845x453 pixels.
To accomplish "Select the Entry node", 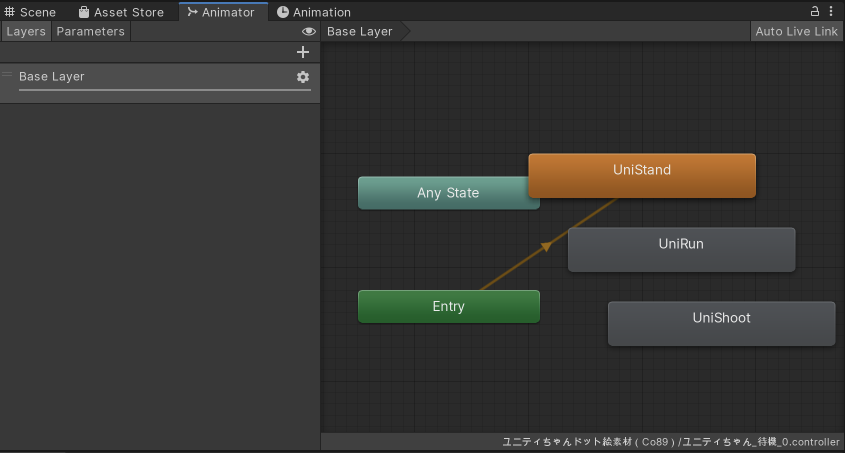I will 449,306.
